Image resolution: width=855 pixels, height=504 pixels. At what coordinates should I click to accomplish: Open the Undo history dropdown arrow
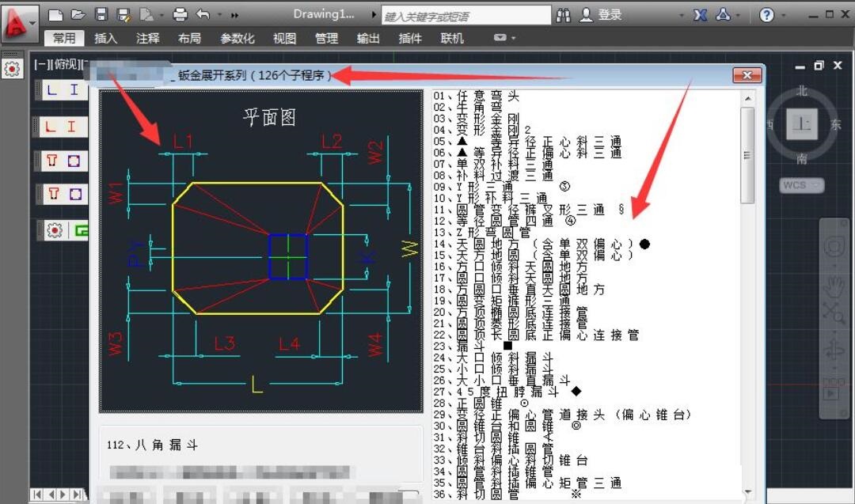pyautogui.click(x=219, y=13)
